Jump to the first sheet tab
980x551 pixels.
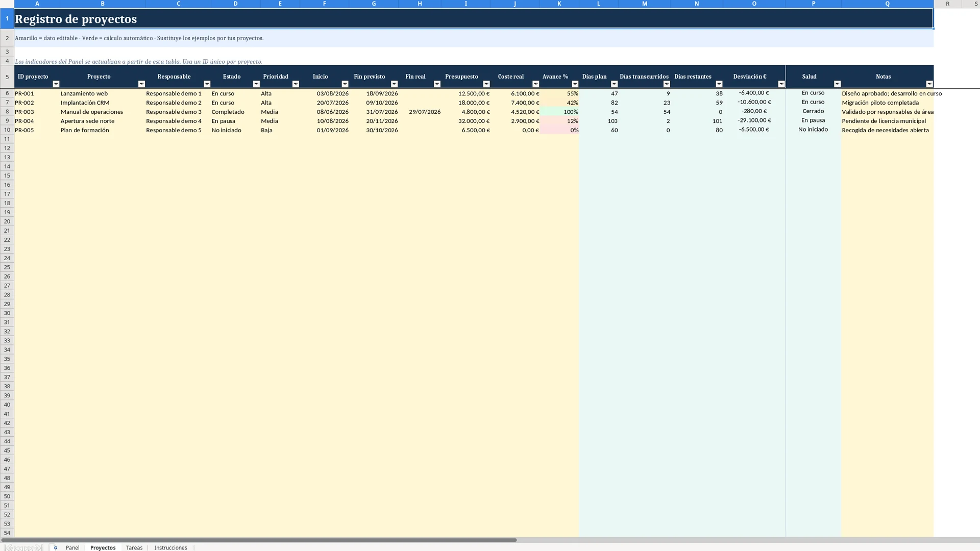tap(8, 547)
